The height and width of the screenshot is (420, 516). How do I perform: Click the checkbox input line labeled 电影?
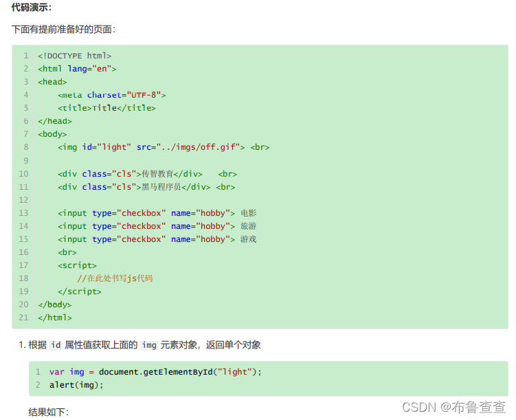(x=157, y=213)
